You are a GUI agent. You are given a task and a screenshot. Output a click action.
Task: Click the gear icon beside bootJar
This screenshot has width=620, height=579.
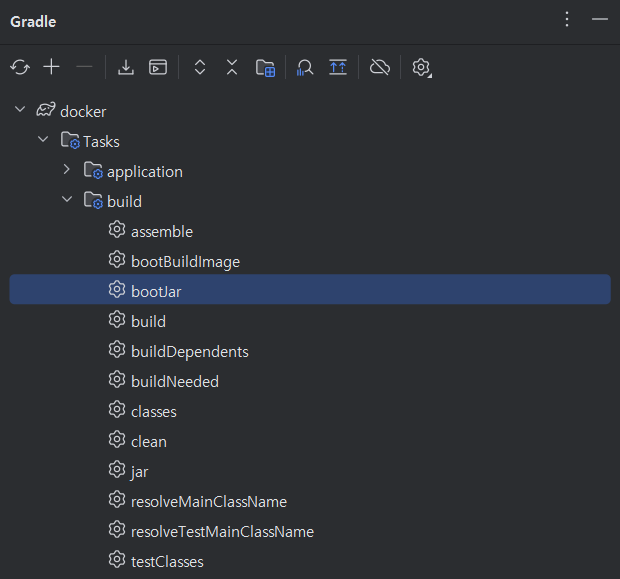(x=117, y=290)
